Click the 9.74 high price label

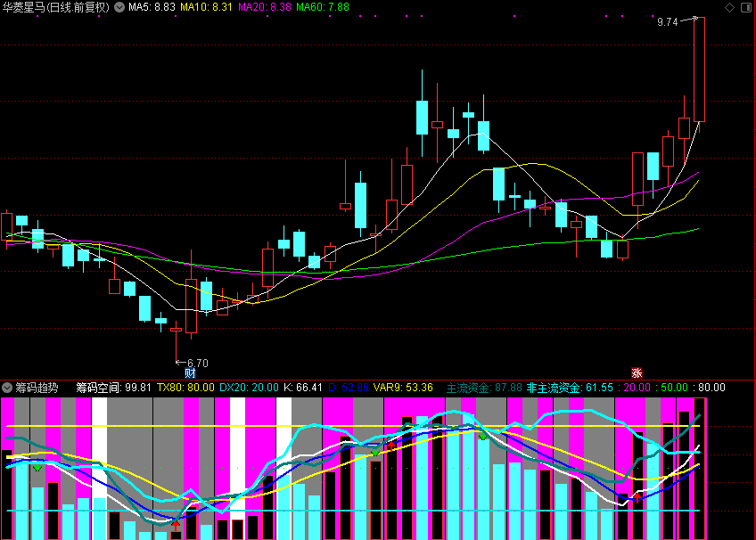(x=667, y=22)
